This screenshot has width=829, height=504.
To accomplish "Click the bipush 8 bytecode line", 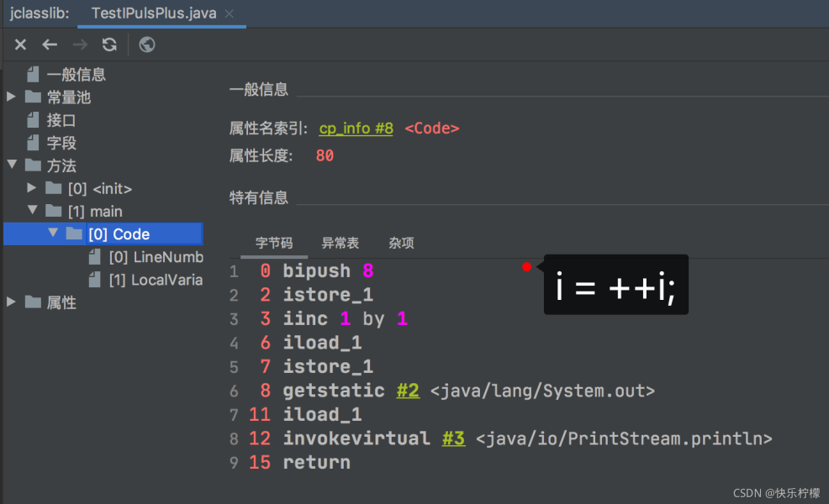I will [x=328, y=271].
